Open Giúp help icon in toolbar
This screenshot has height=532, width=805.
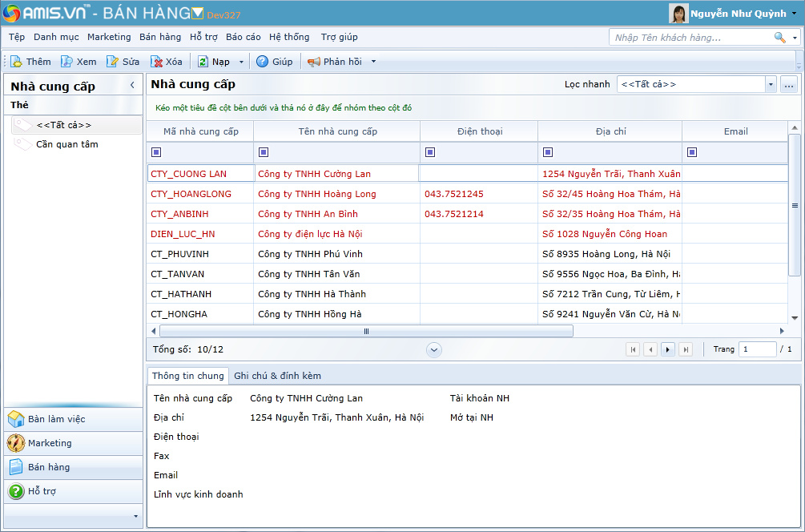pyautogui.click(x=262, y=62)
